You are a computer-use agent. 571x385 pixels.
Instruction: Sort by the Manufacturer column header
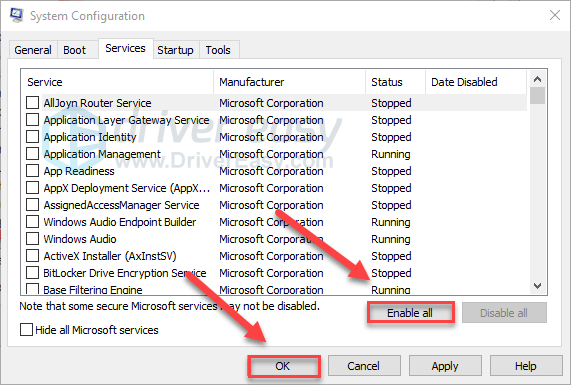[290, 82]
